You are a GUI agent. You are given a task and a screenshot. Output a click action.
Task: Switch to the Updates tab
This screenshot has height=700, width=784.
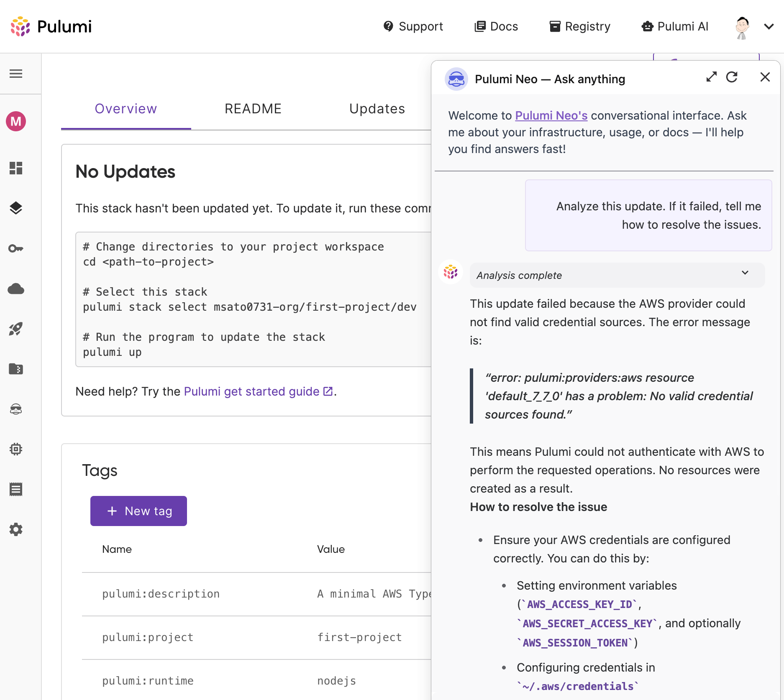tap(377, 109)
